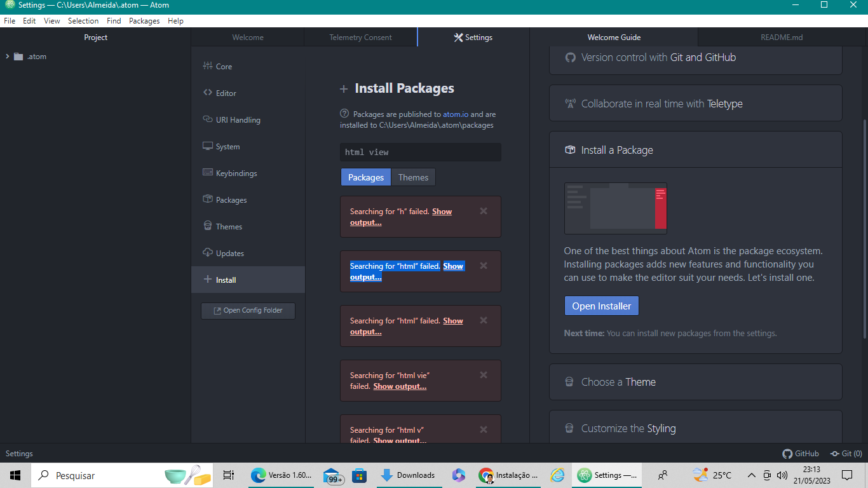Dismiss the Searching for "html vie" failed error
The width and height of the screenshot is (868, 488).
coord(484,375)
